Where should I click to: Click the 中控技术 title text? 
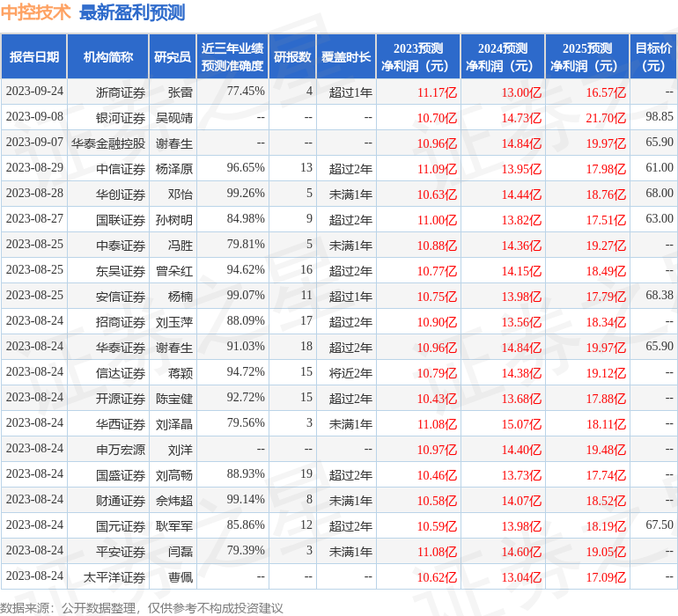[x=35, y=12]
